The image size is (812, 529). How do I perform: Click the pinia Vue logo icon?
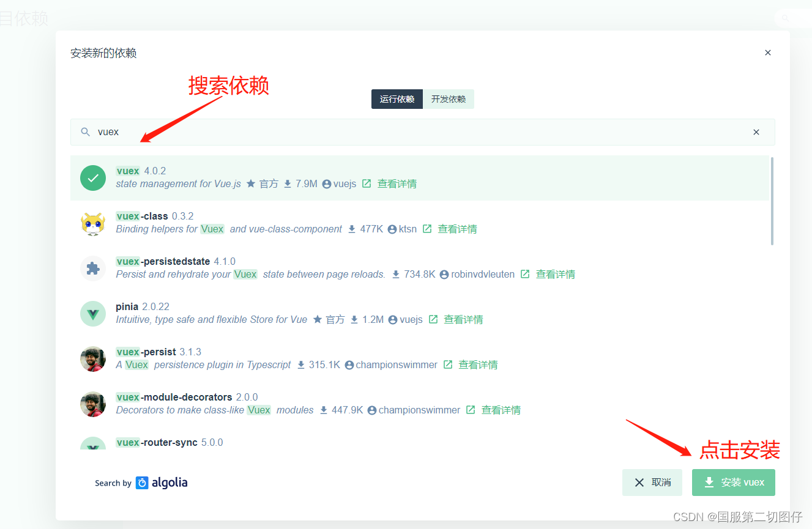tap(93, 314)
